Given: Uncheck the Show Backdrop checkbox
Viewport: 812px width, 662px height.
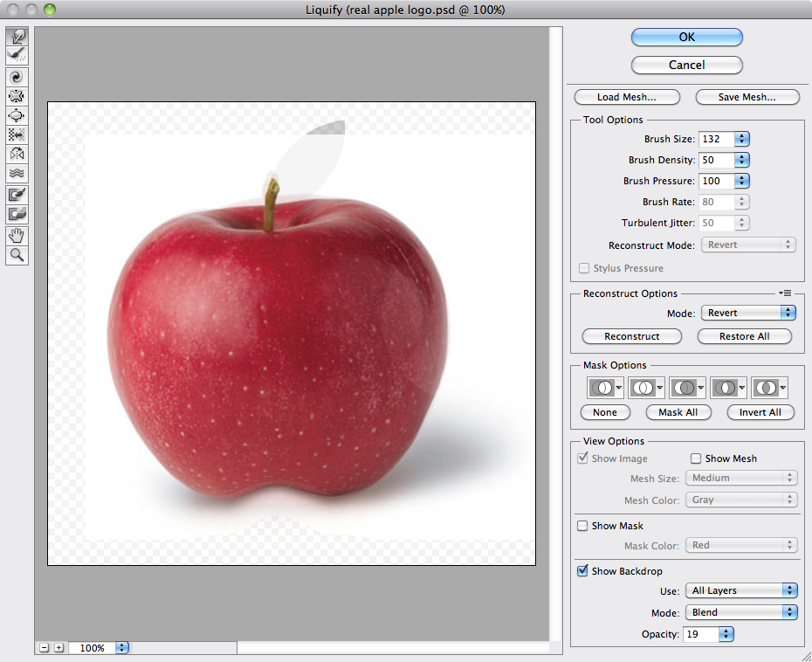Looking at the screenshot, I should (x=582, y=571).
